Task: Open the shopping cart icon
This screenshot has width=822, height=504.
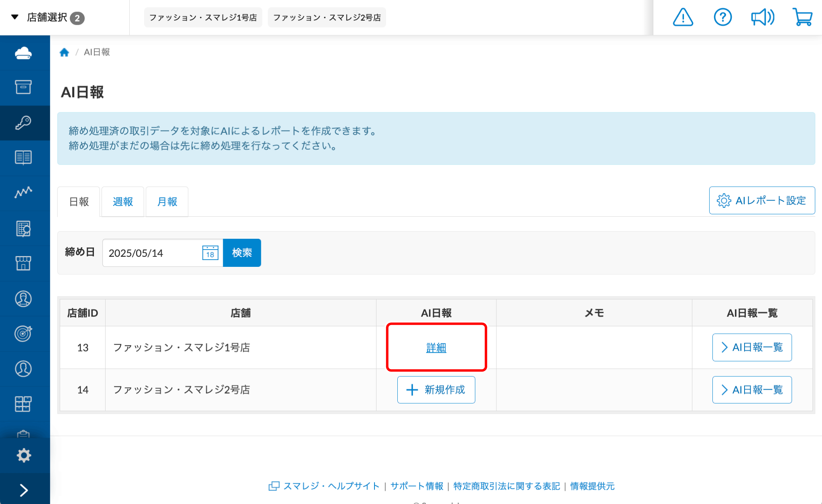Action: 802,18
